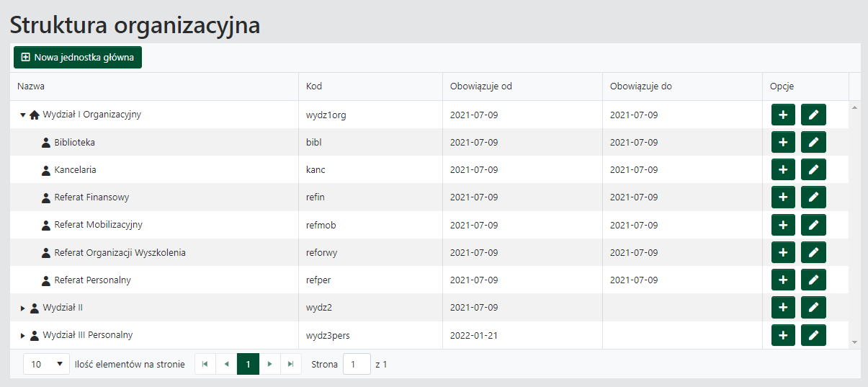Click the Strona page number input field
868x387 pixels.
(357, 365)
